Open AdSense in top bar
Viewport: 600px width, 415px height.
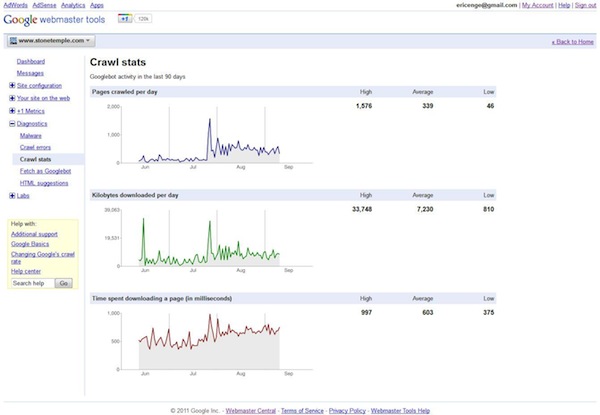click(x=44, y=5)
